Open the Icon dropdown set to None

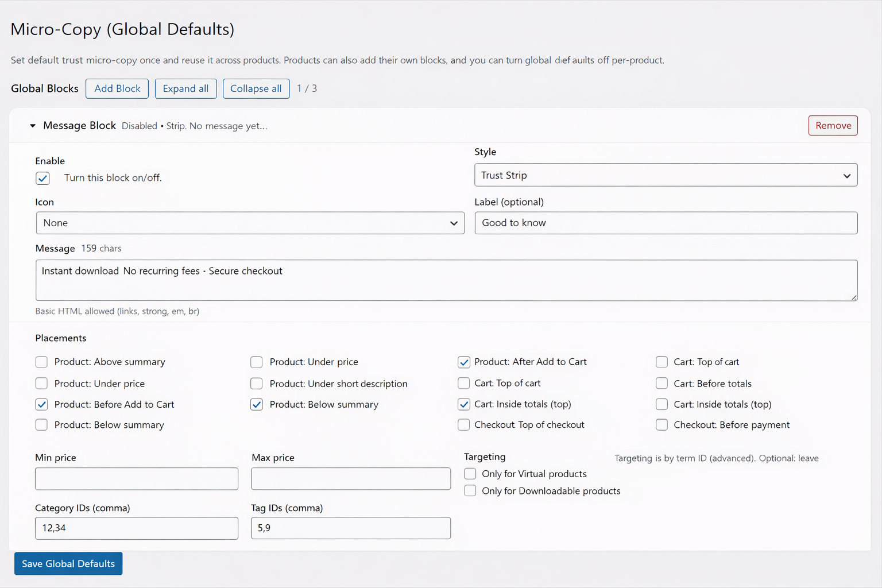[250, 223]
